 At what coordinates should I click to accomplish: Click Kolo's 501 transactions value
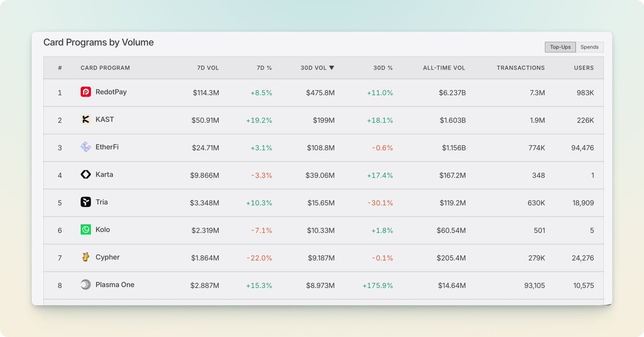pos(539,231)
